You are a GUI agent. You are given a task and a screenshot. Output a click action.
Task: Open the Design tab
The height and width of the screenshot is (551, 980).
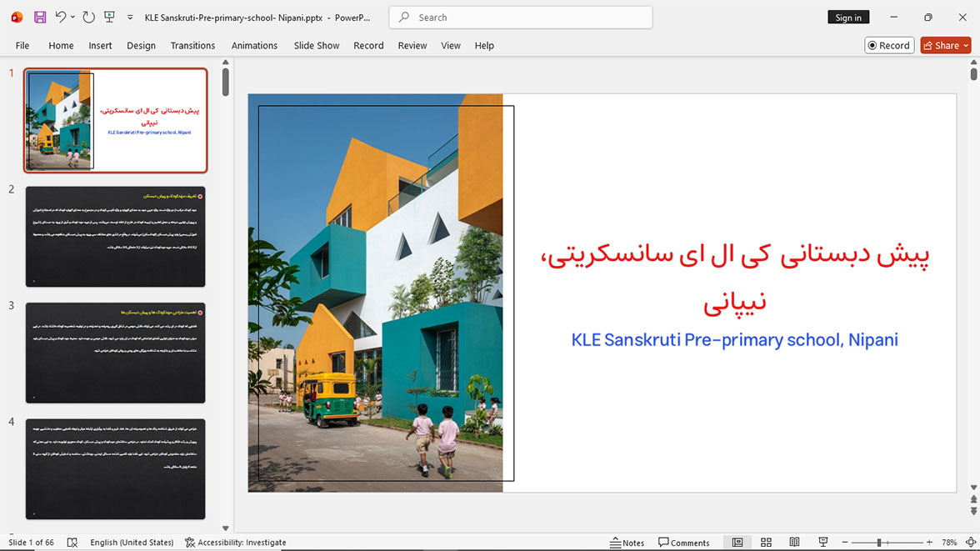(142, 46)
